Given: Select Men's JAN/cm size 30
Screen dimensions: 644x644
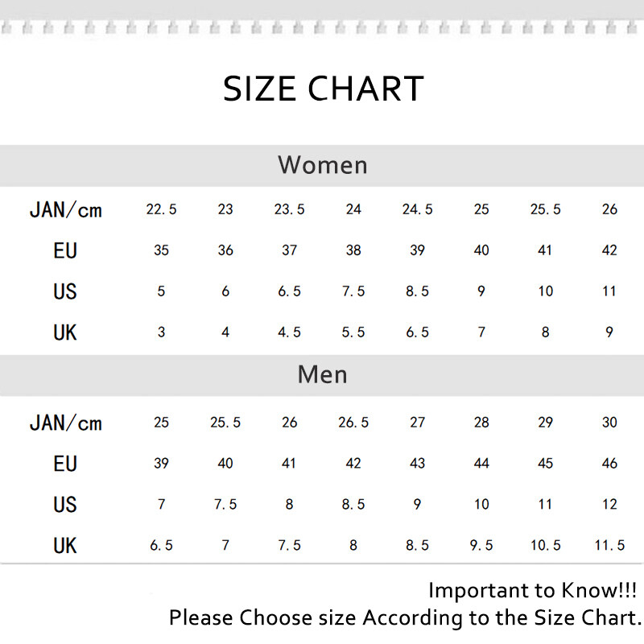Looking at the screenshot, I should click(x=609, y=423).
